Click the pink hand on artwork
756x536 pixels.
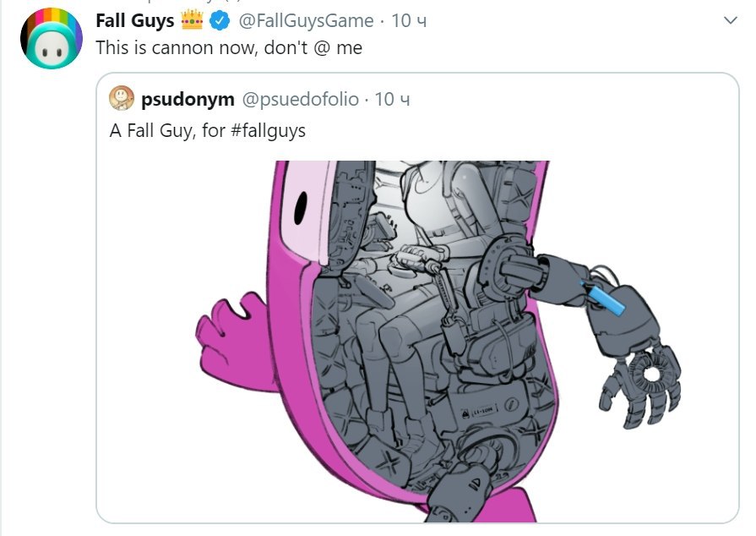(x=231, y=334)
